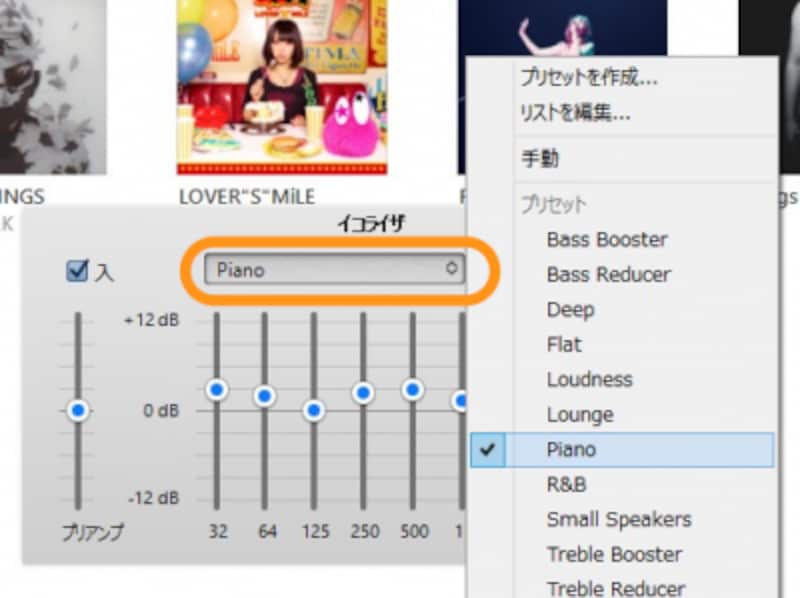Select the Lounge preset
800x598 pixels.
click(x=581, y=414)
